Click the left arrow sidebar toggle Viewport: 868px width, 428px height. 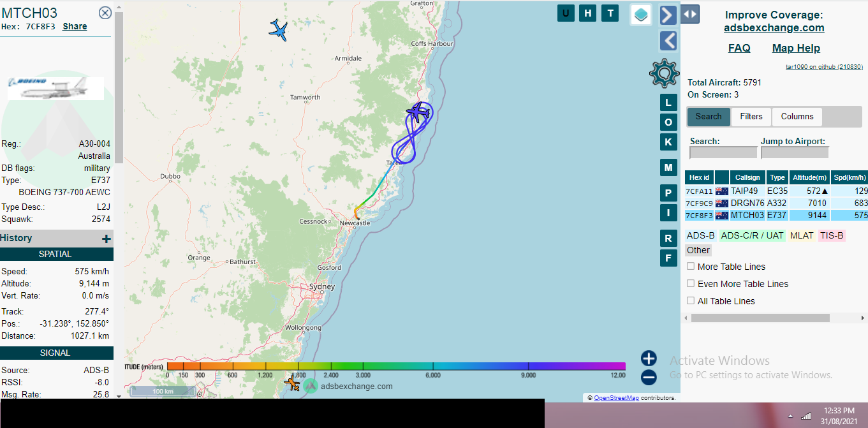668,41
